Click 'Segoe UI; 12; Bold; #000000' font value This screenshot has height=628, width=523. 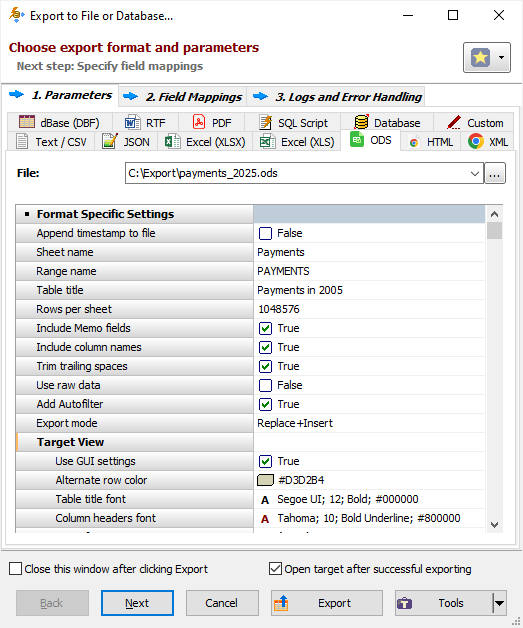click(348, 499)
